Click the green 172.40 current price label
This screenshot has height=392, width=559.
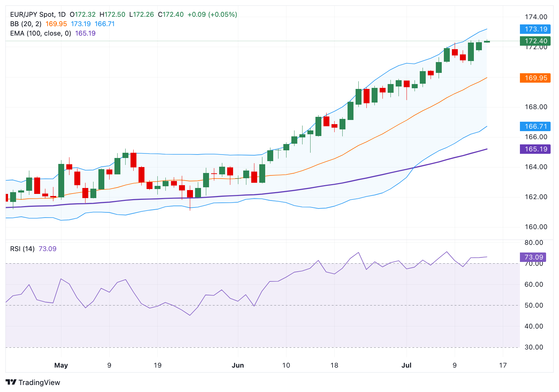[535, 41]
